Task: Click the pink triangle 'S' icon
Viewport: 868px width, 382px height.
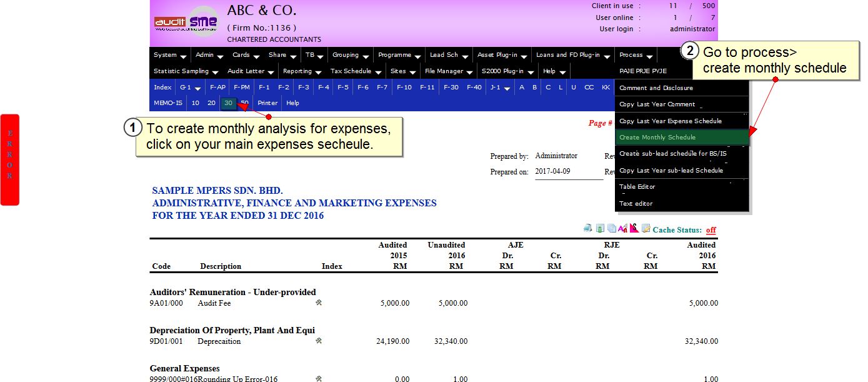Action: tap(634, 229)
